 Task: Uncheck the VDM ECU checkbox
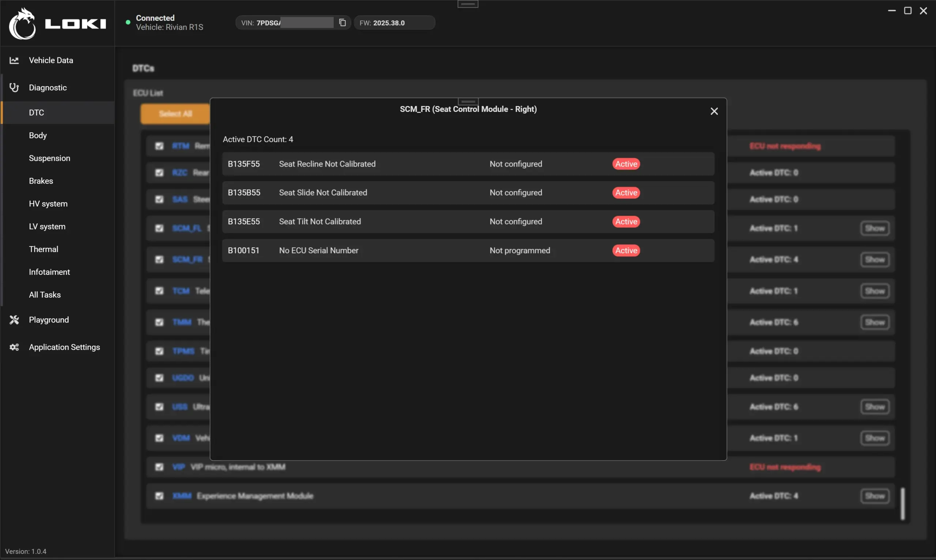pyautogui.click(x=159, y=438)
